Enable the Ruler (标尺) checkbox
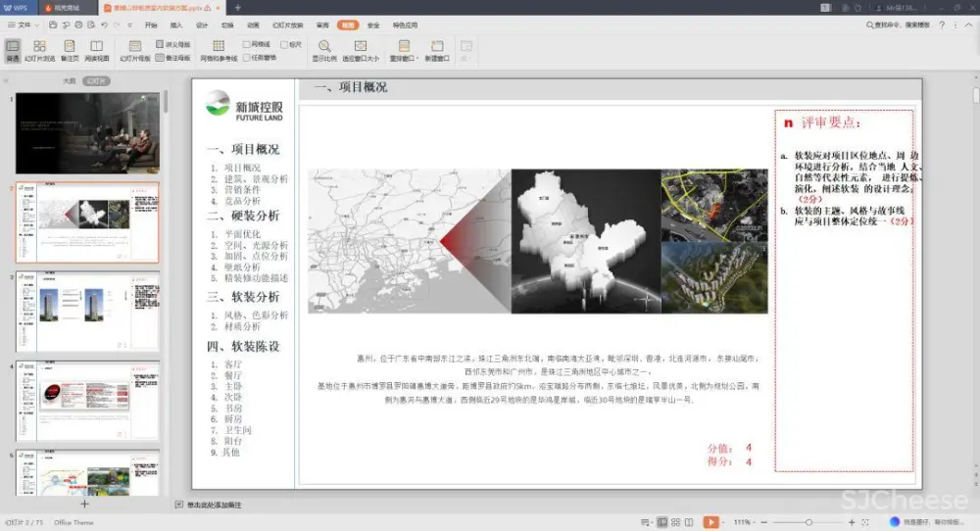 point(283,44)
